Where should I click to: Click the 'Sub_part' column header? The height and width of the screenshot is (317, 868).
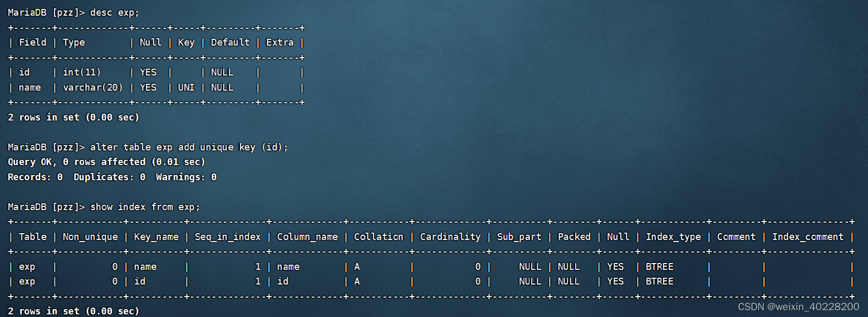519,237
